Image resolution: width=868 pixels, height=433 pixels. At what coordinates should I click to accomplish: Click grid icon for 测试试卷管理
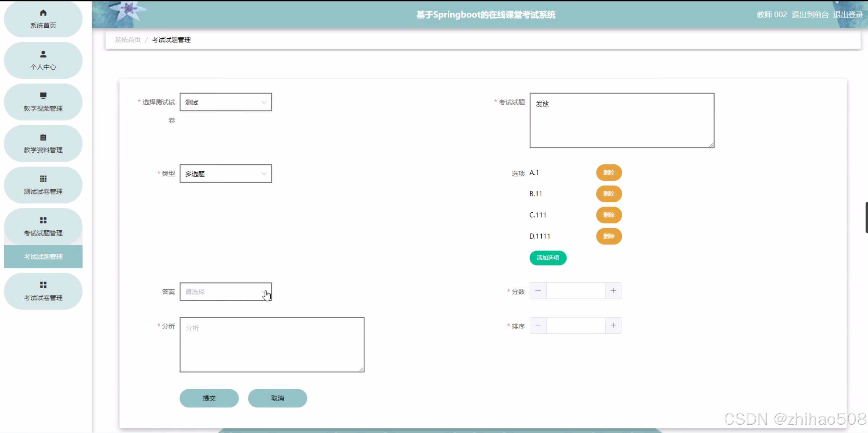(x=43, y=179)
